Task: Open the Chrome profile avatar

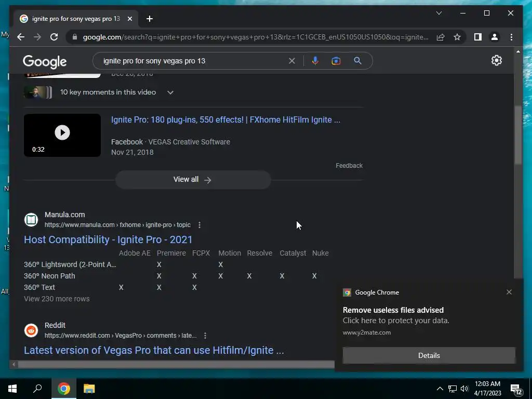Action: pyautogui.click(x=495, y=37)
